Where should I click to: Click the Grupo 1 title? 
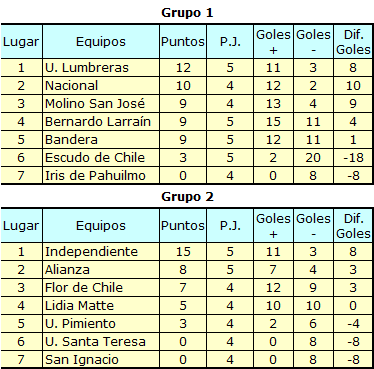pos(187,13)
